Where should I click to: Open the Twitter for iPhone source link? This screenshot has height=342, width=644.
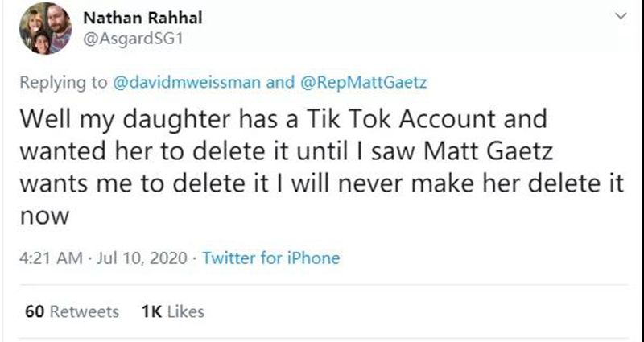click(270, 258)
